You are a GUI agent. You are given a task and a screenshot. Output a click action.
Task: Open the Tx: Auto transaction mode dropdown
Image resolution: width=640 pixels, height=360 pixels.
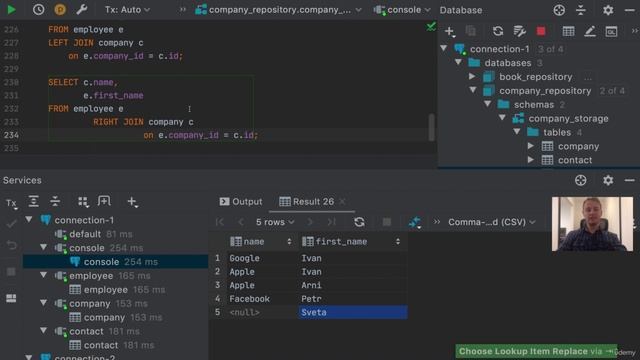coord(127,10)
